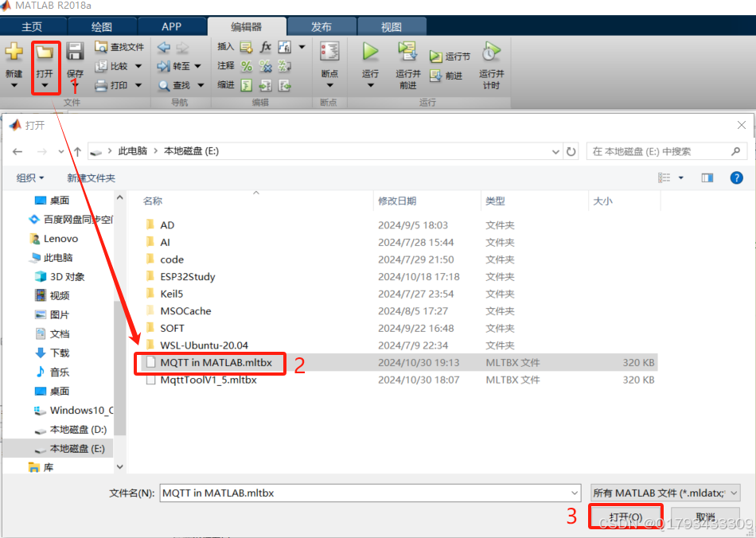Expand the 打印 dropdown arrow
The image size is (756, 538).
coord(138,85)
